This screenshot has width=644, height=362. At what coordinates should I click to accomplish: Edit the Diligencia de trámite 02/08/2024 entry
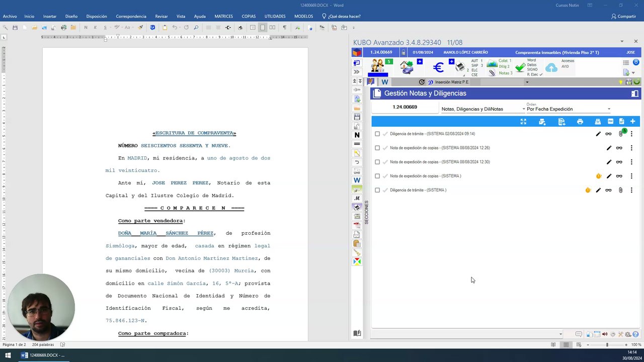click(598, 134)
